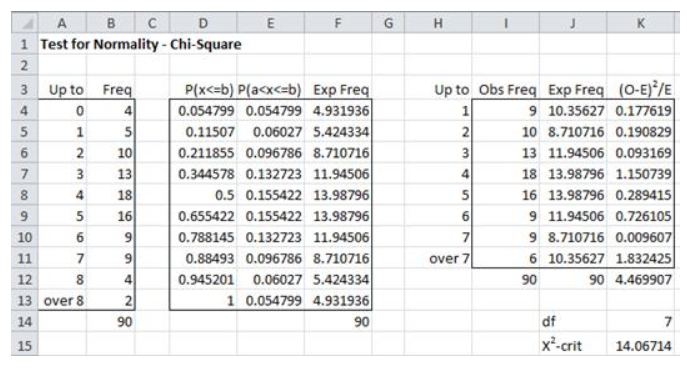Click cell with value 0.788145
The width and height of the screenshot is (687, 370).
[x=203, y=237]
